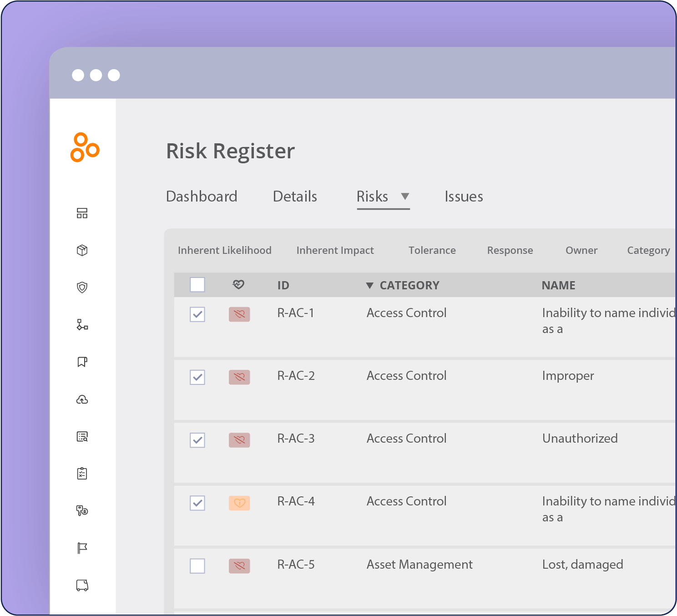
Task: Select the 3D box icon in sidebar
Action: click(x=82, y=250)
